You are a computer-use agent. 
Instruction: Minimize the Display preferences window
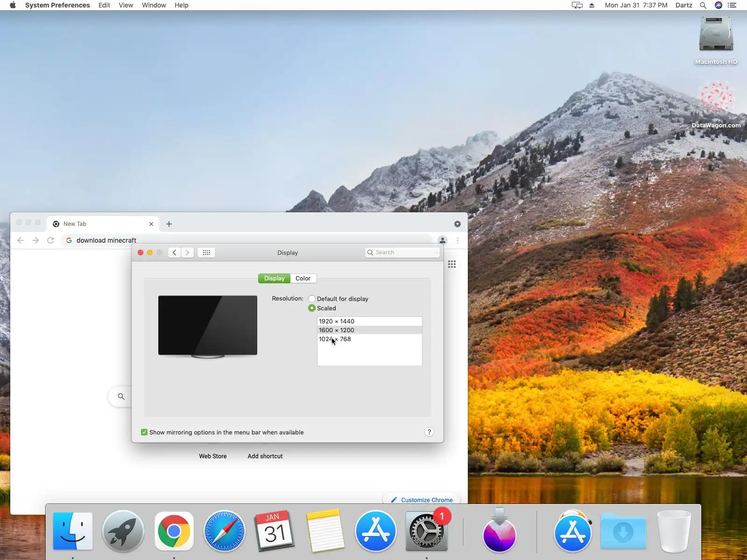(150, 252)
